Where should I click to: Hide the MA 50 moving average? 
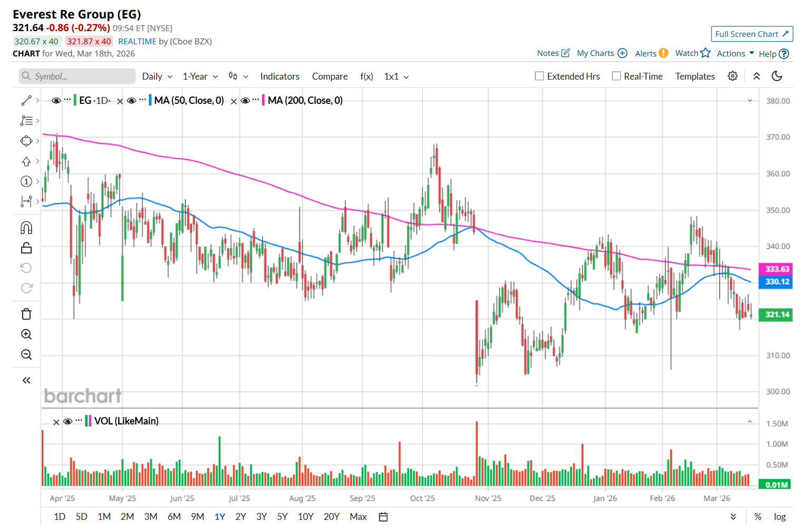pos(131,100)
